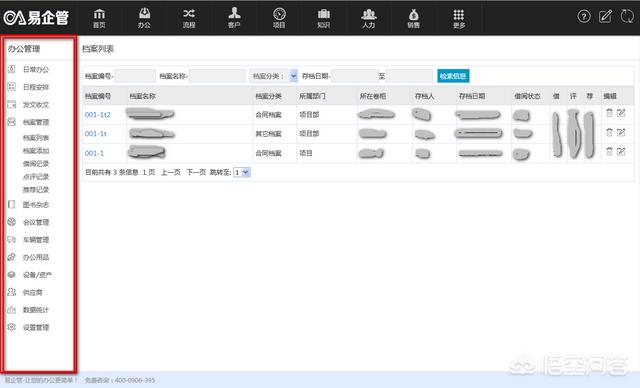
Task: Edit the 001-1t archive with pencil icon
Action: (621, 132)
